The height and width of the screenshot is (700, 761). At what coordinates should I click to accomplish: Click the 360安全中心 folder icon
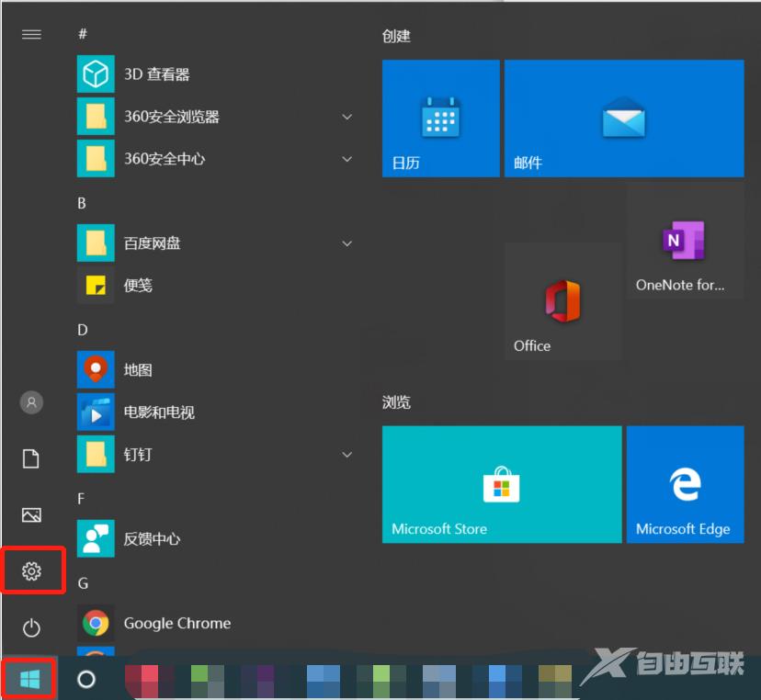tap(96, 159)
